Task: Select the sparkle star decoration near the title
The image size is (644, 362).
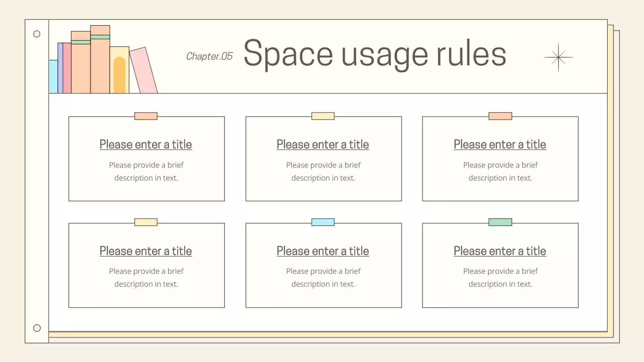Action: coord(558,57)
